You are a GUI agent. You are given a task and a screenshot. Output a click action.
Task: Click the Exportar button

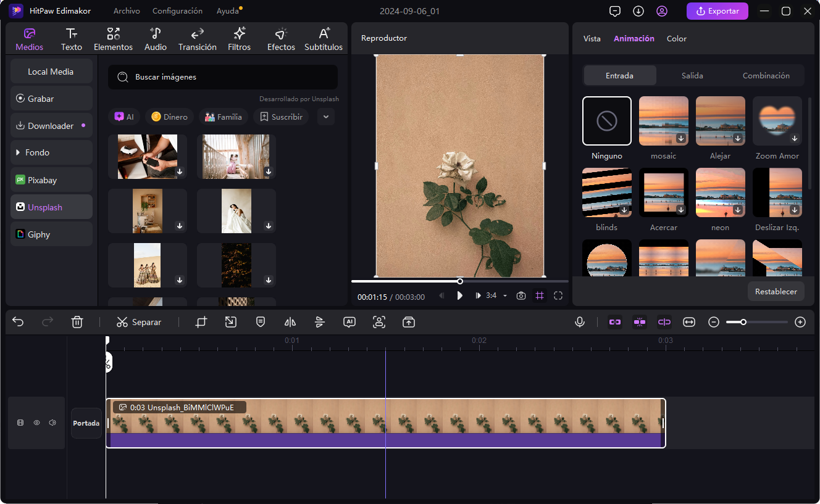click(x=717, y=10)
